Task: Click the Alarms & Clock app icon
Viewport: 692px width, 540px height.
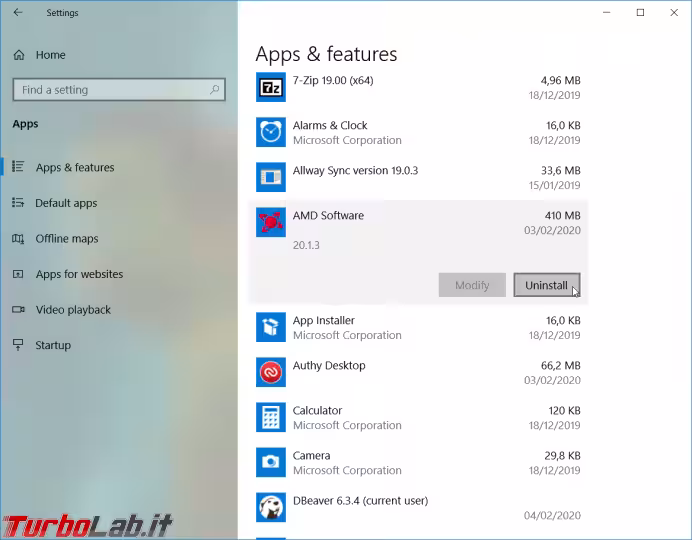Action: [271, 132]
